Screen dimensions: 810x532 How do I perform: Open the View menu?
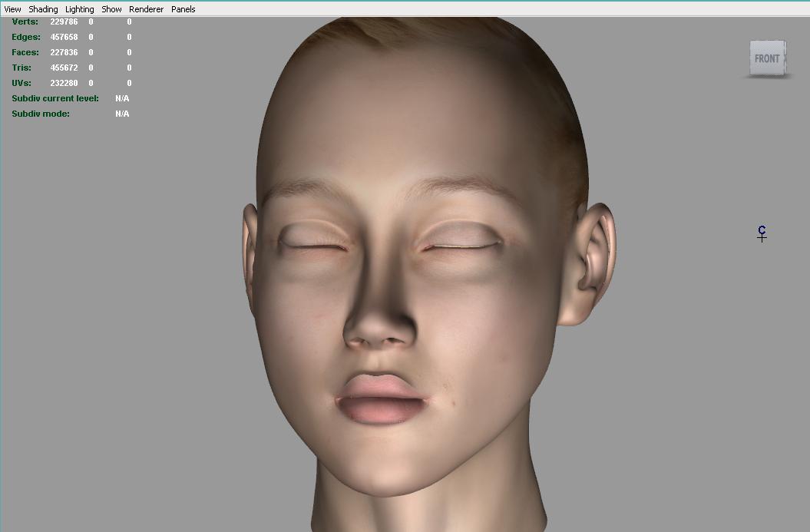(x=12, y=9)
